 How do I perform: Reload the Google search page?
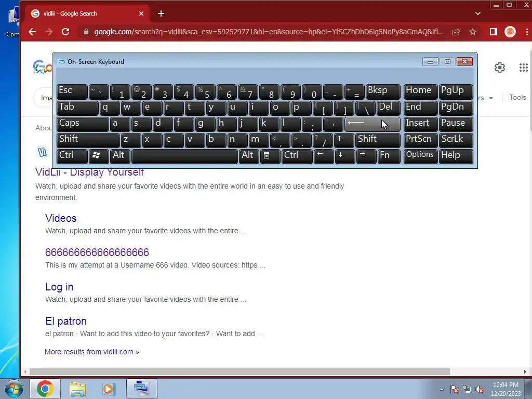(65, 32)
